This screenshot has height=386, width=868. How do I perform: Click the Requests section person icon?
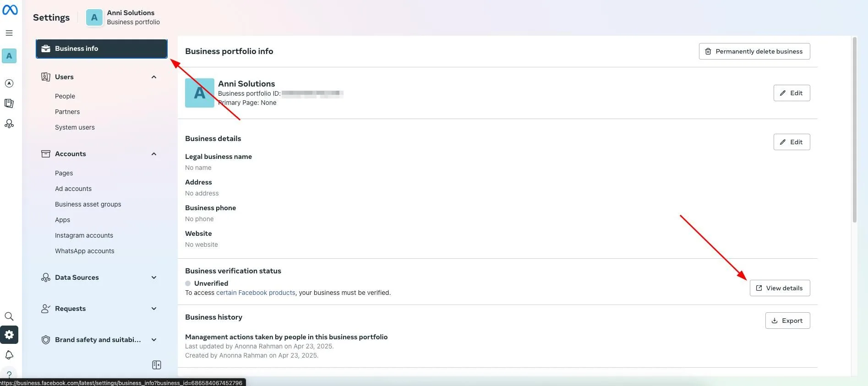click(46, 309)
